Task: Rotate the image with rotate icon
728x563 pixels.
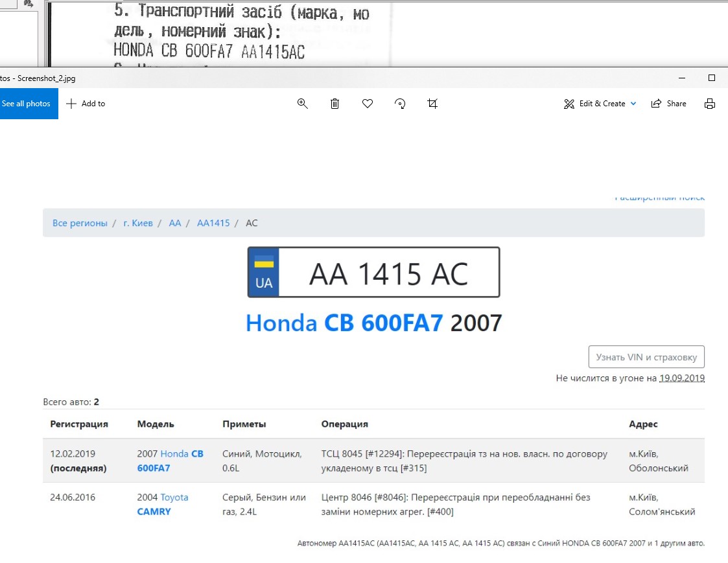Action: click(400, 104)
